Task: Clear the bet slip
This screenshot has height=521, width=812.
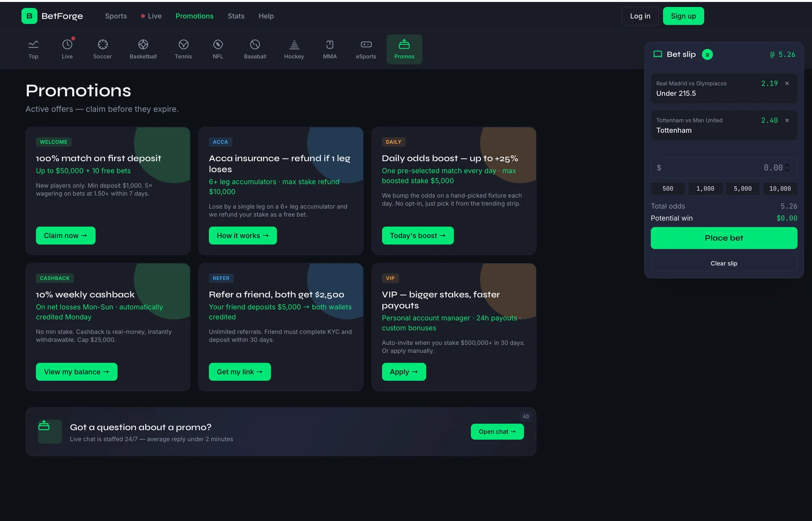Action: [x=724, y=263]
